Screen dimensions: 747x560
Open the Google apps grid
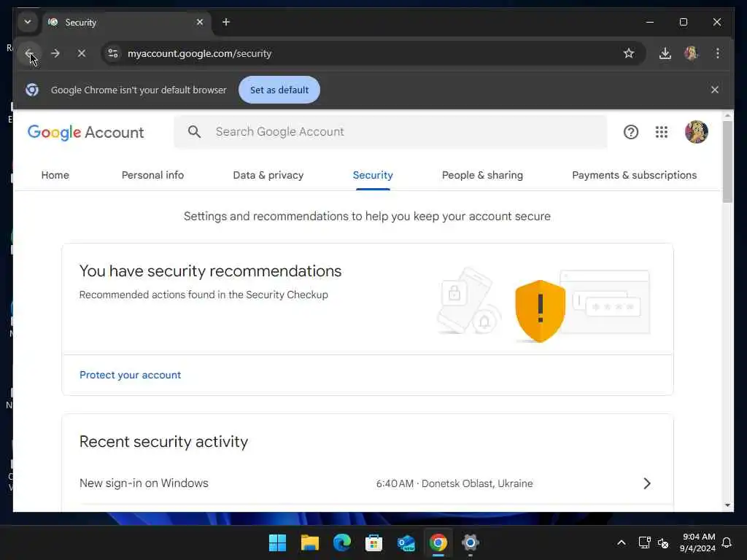pyautogui.click(x=661, y=132)
